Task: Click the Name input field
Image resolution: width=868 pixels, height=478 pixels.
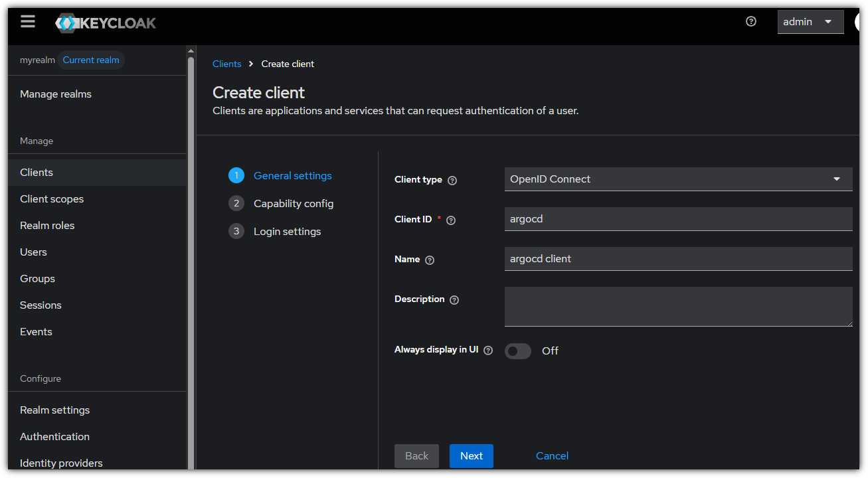Action: [678, 259]
